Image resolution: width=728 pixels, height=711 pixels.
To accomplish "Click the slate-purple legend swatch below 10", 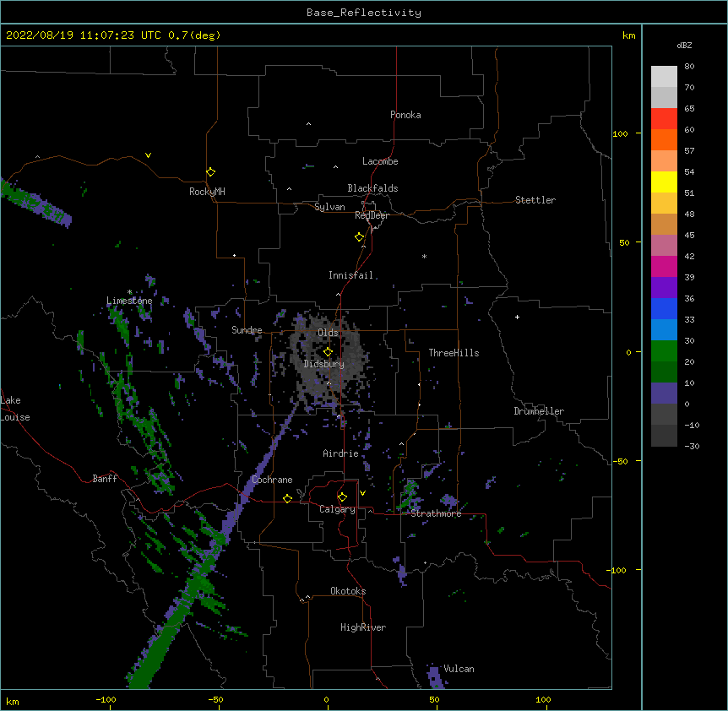I will click(x=664, y=393).
